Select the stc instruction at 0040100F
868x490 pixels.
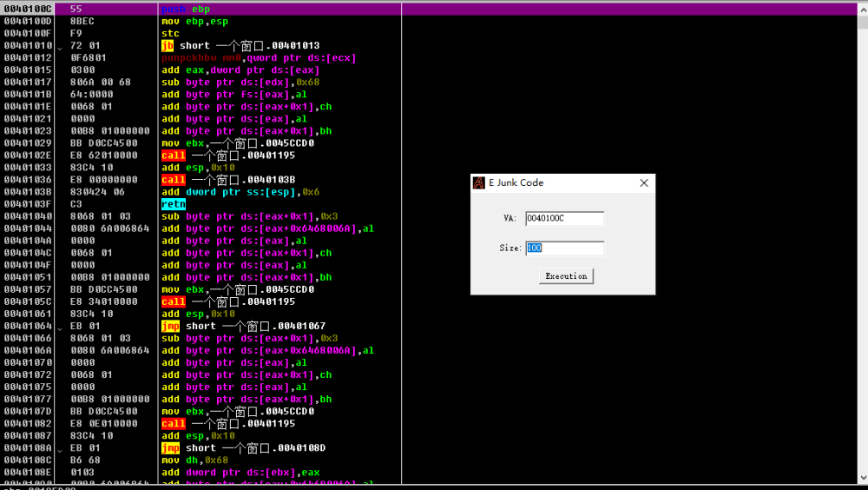click(x=169, y=33)
